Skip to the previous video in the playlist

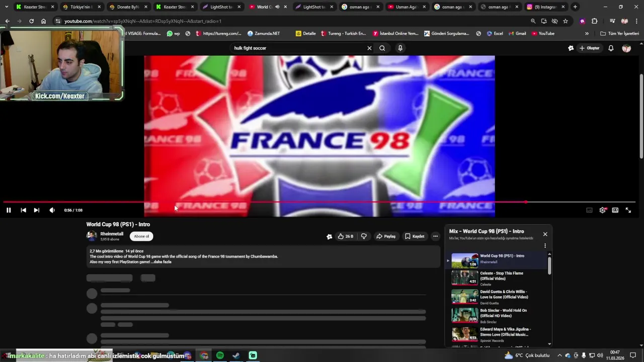coord(23,210)
